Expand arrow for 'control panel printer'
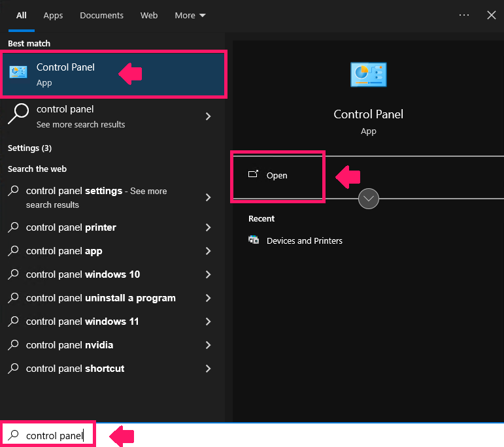This screenshot has height=447, width=504. pyautogui.click(x=208, y=227)
